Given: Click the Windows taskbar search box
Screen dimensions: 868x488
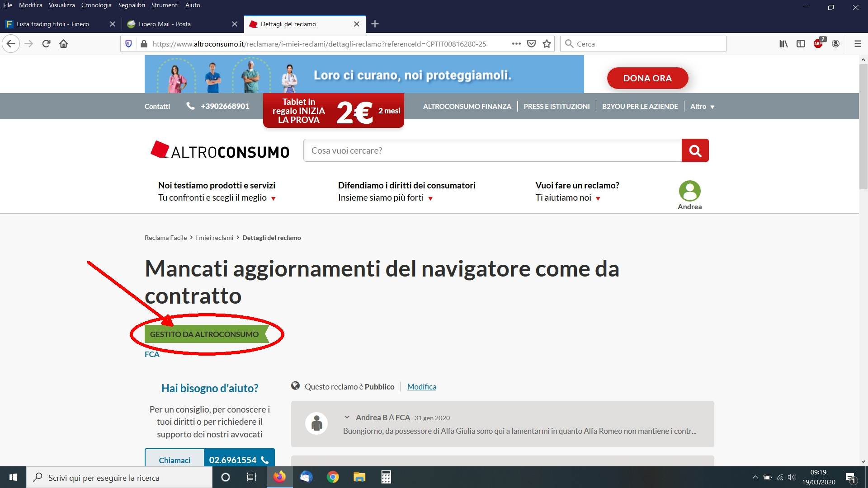Looking at the screenshot, I should tap(119, 477).
